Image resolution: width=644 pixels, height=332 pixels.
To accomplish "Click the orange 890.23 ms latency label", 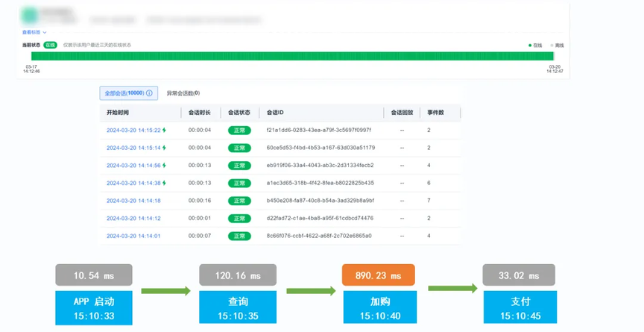I will (x=378, y=275).
